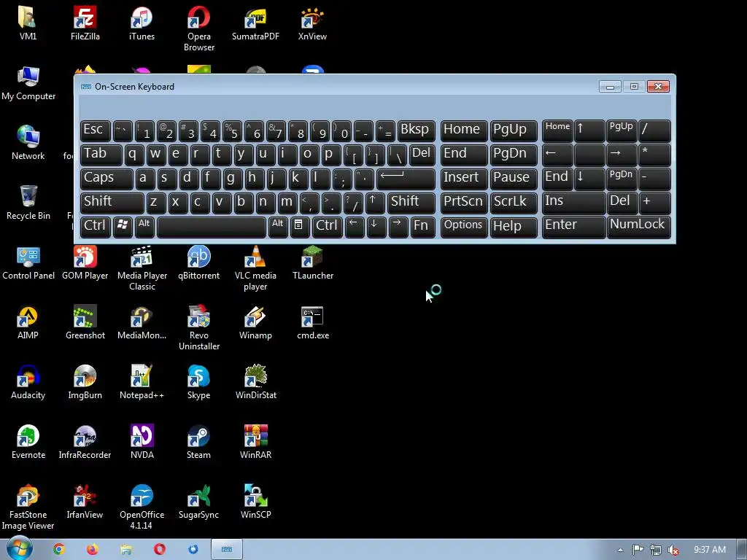Screen dimensions: 747x560
Task: Toggle the left Shift key
Action: (x=112, y=203)
